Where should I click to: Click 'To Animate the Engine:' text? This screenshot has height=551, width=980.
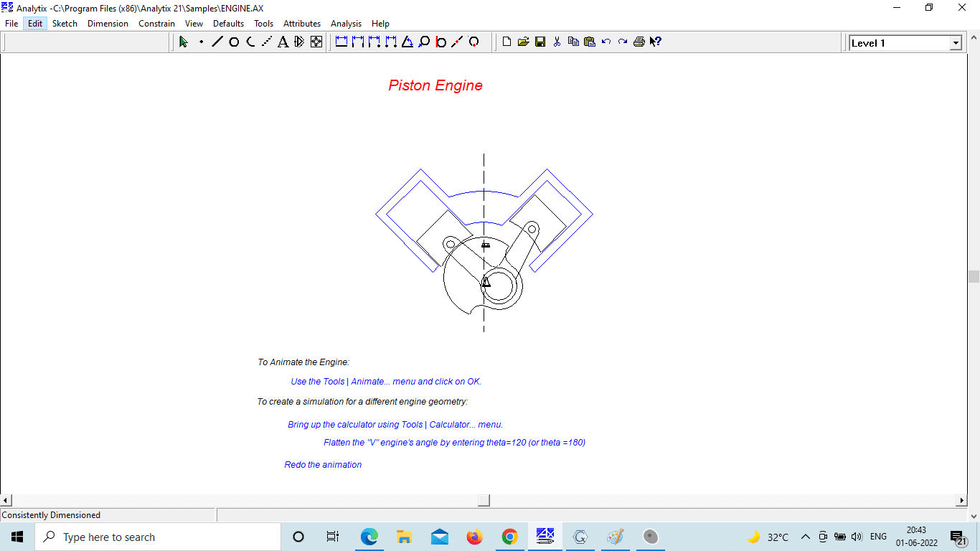pyautogui.click(x=303, y=362)
